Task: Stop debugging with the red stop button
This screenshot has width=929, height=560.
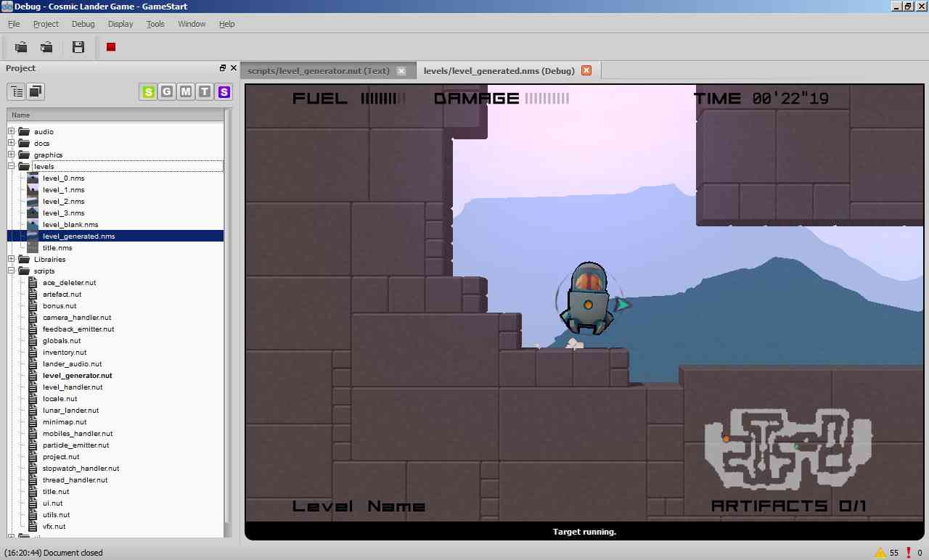Action: [x=111, y=47]
